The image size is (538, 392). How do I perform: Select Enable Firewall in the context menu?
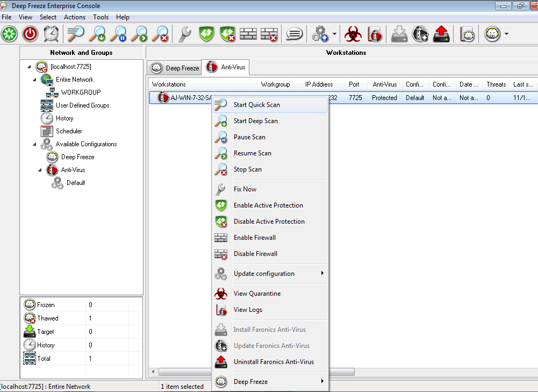click(x=254, y=238)
